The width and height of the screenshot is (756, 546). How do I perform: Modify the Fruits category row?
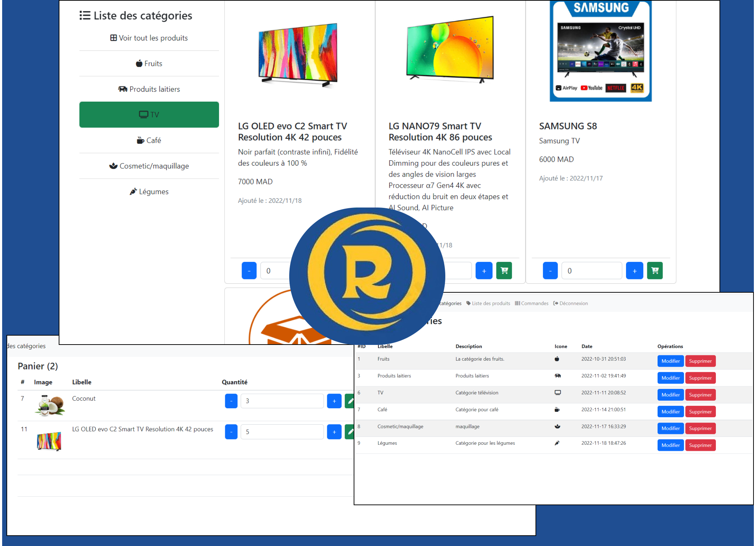click(x=670, y=361)
